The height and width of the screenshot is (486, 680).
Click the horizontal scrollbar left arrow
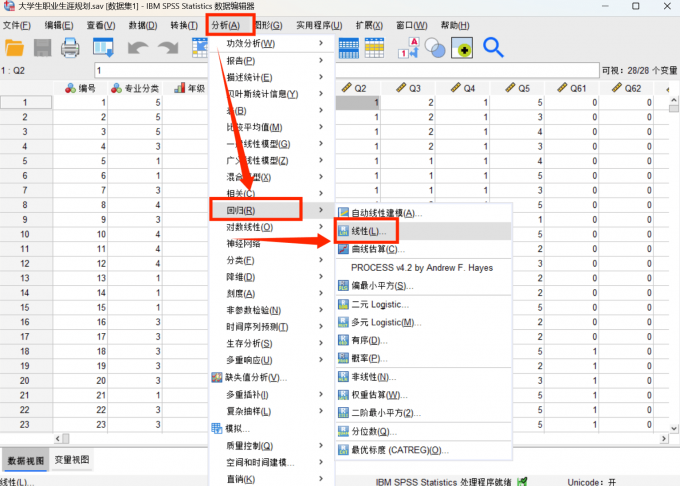pyautogui.click(x=58, y=439)
